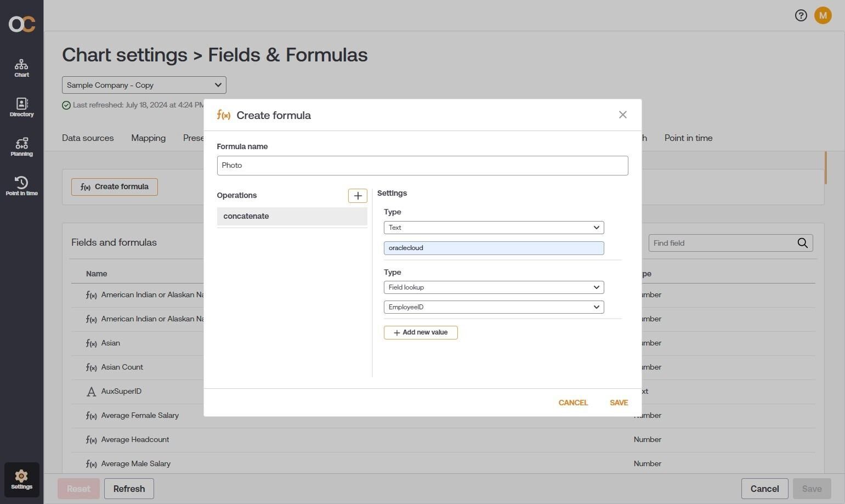
Task: Save the formula in the dialog
Action: (x=619, y=403)
